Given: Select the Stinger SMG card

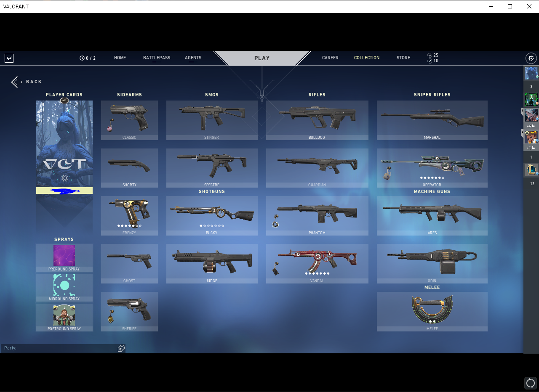Looking at the screenshot, I should click(212, 120).
